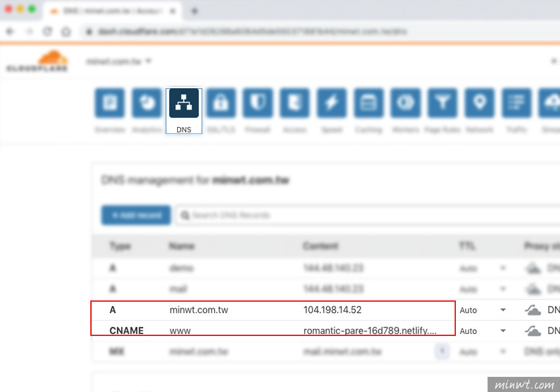Toggle proxy cloud for demo A record

coord(533,268)
